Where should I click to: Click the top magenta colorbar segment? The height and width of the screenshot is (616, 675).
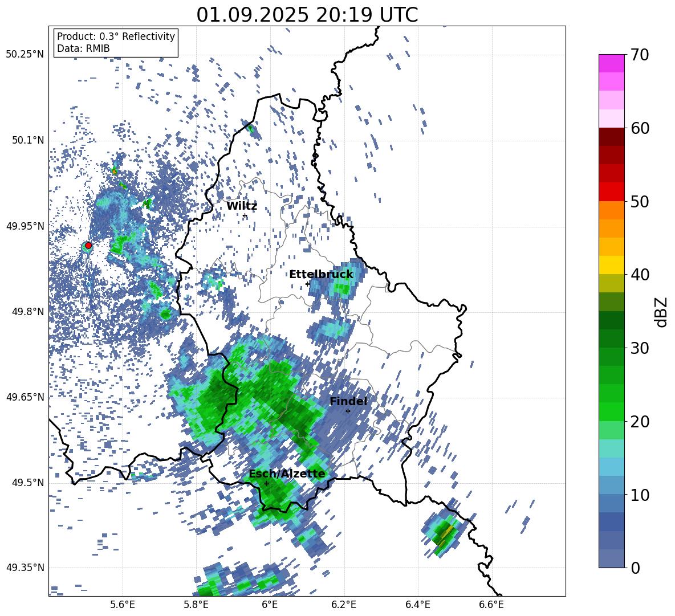tap(611, 63)
